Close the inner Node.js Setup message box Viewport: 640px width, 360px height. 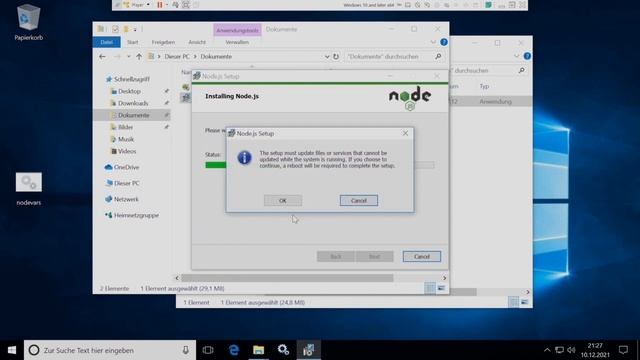tap(405, 133)
